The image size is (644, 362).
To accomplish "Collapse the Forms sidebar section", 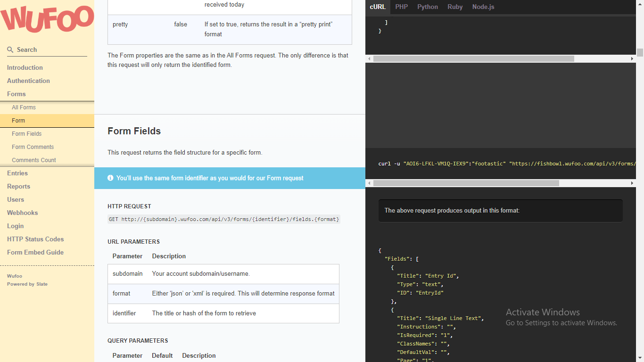I will click(x=17, y=94).
